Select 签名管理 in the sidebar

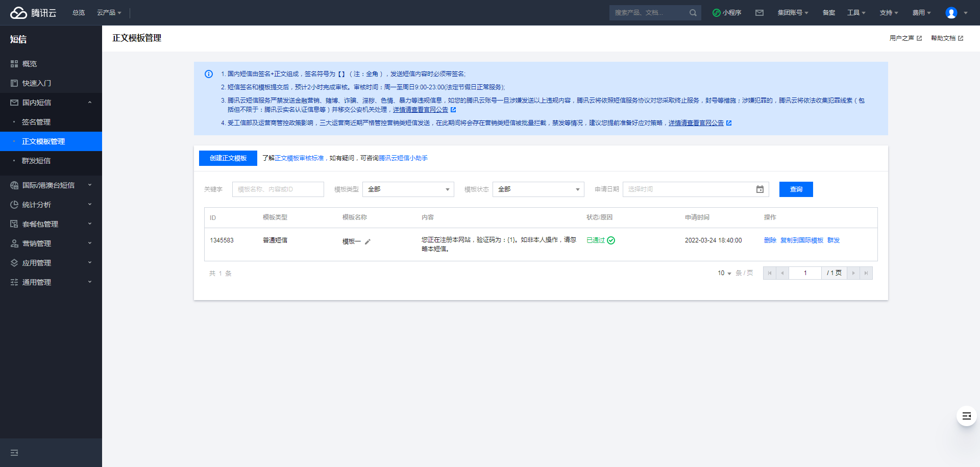tap(51, 122)
